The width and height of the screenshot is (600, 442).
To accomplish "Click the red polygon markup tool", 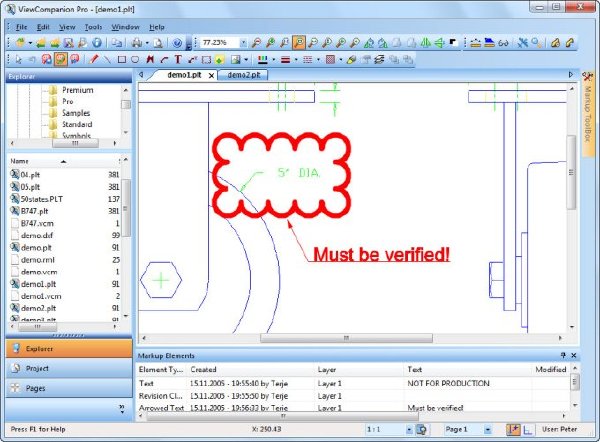I will 150,59.
